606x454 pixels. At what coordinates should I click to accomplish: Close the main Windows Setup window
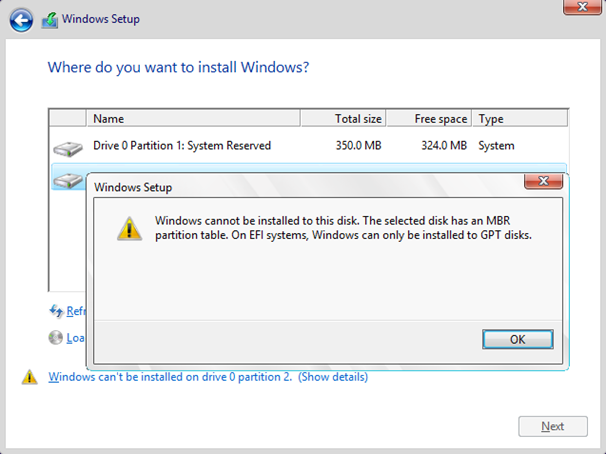(x=582, y=7)
